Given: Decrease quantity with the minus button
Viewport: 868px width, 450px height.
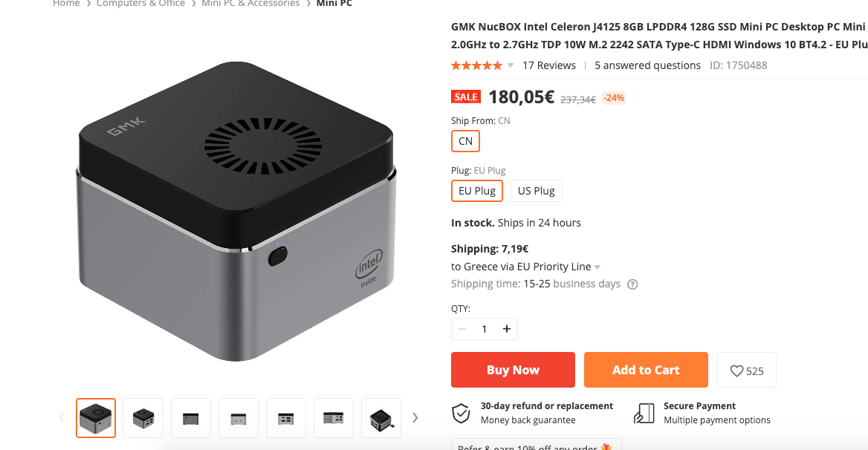Looking at the screenshot, I should click(462, 329).
